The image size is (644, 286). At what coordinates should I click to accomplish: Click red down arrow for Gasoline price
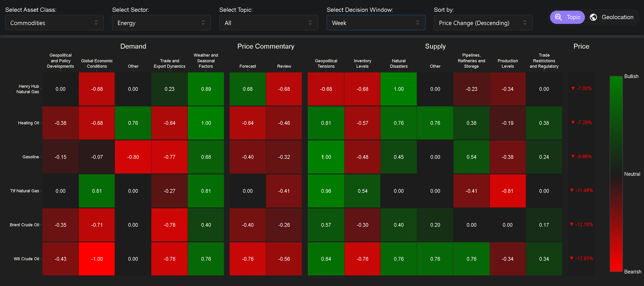coord(573,156)
